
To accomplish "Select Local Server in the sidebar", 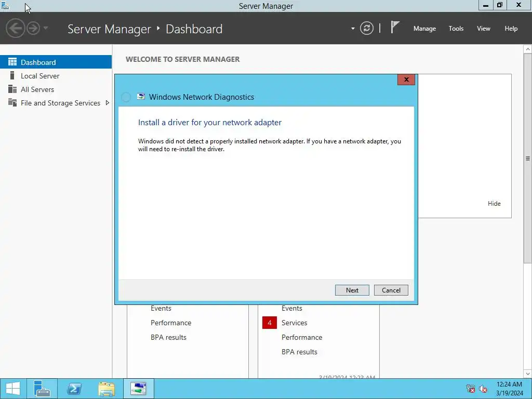I will [56, 76].
